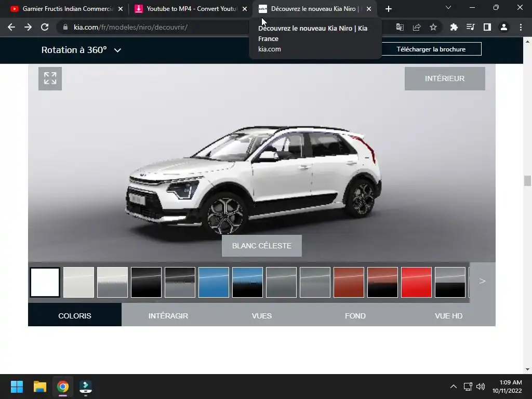Open the clock showing 1:09 AM

(x=507, y=387)
